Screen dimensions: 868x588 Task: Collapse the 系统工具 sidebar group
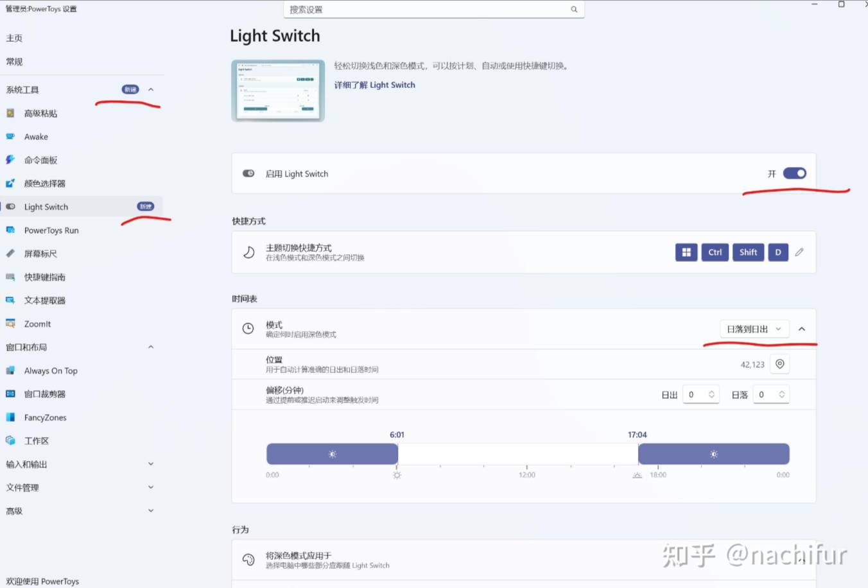coord(151,90)
